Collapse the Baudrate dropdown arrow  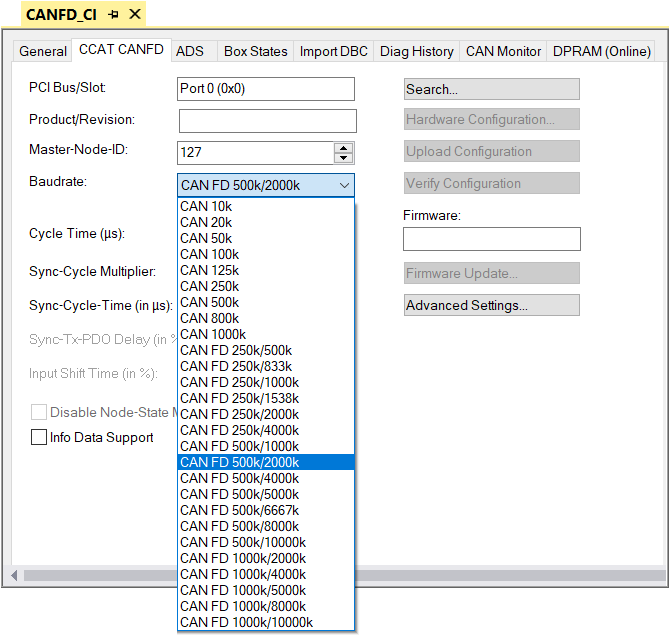tap(344, 186)
